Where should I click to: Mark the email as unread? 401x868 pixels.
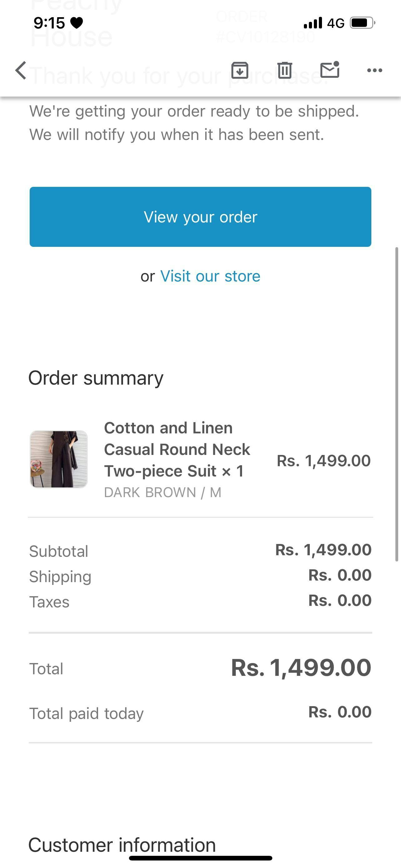[329, 70]
